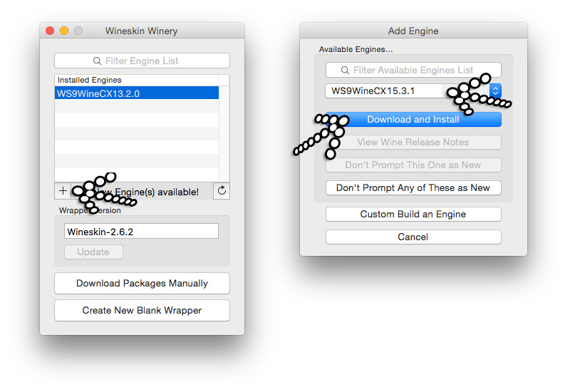Click the Installed Engines column header
Viewport: 570px width, 392px height.
(137, 80)
